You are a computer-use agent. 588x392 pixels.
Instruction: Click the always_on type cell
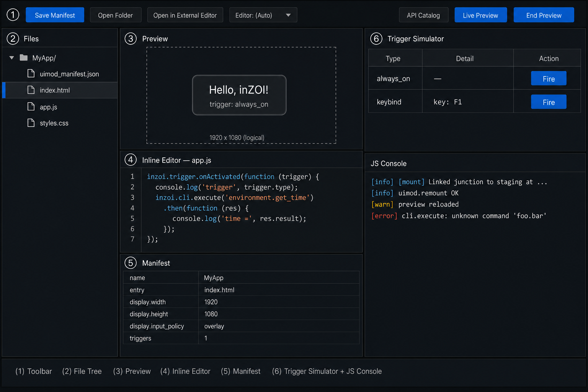395,78
